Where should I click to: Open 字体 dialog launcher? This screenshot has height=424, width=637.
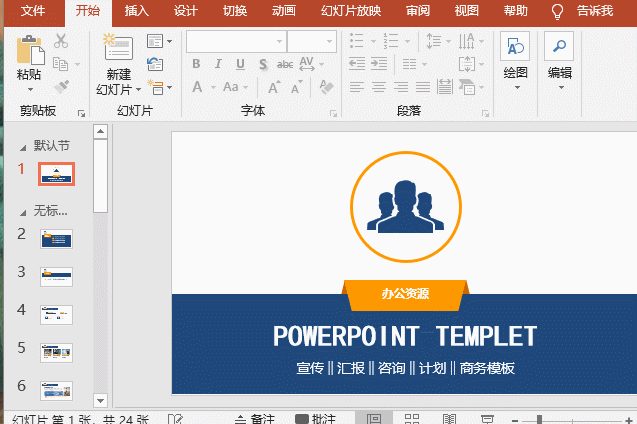click(x=334, y=114)
